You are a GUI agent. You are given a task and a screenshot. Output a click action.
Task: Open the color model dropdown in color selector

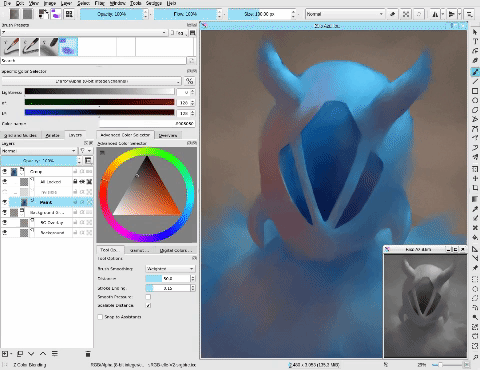click(x=92, y=81)
